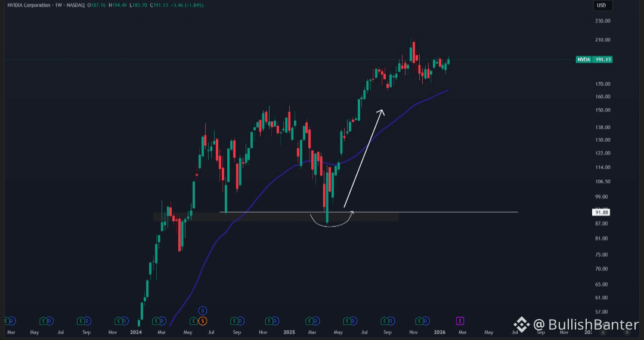Click the dividend D marker just right of 2024 Nov
This screenshot has height=340, width=644.
click(275, 321)
